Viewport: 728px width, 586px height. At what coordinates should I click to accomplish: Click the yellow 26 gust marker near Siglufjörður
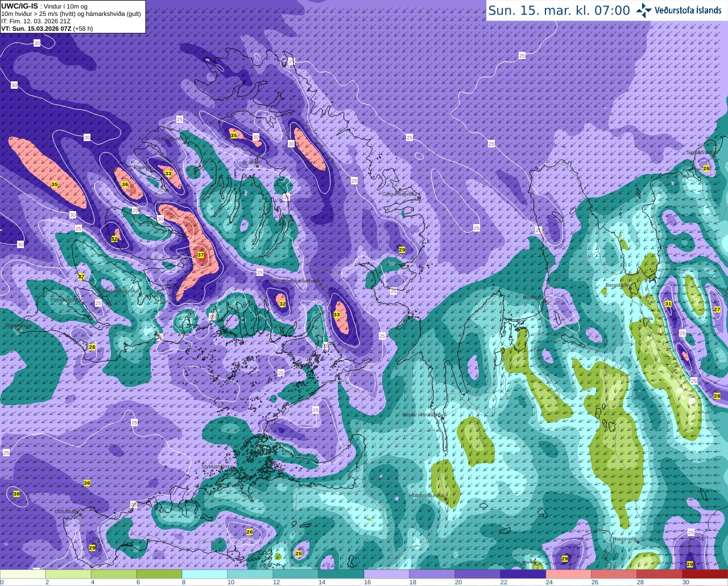[x=706, y=168]
